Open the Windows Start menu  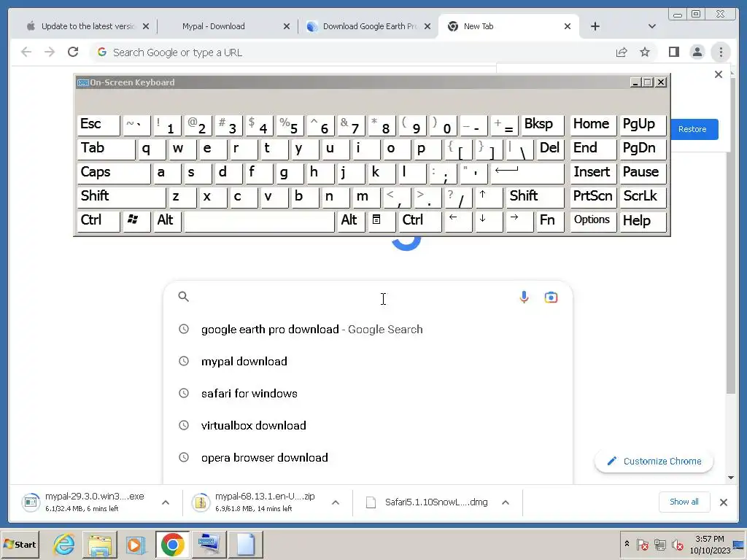pyautogui.click(x=20, y=544)
